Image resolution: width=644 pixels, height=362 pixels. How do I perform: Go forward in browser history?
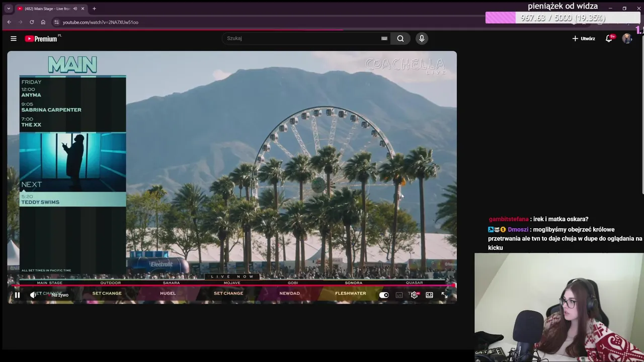20,22
